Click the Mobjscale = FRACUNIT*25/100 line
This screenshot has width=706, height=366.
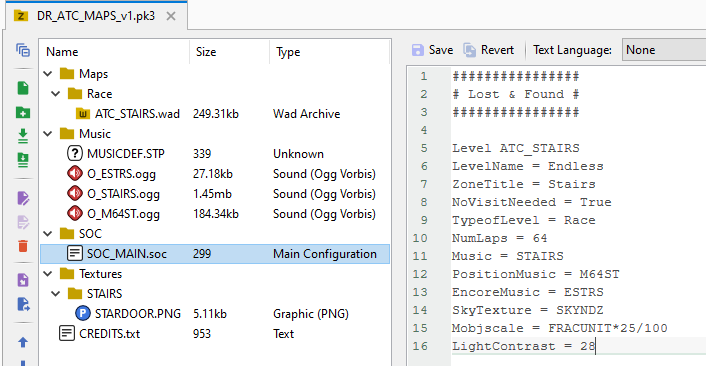pyautogui.click(x=560, y=328)
